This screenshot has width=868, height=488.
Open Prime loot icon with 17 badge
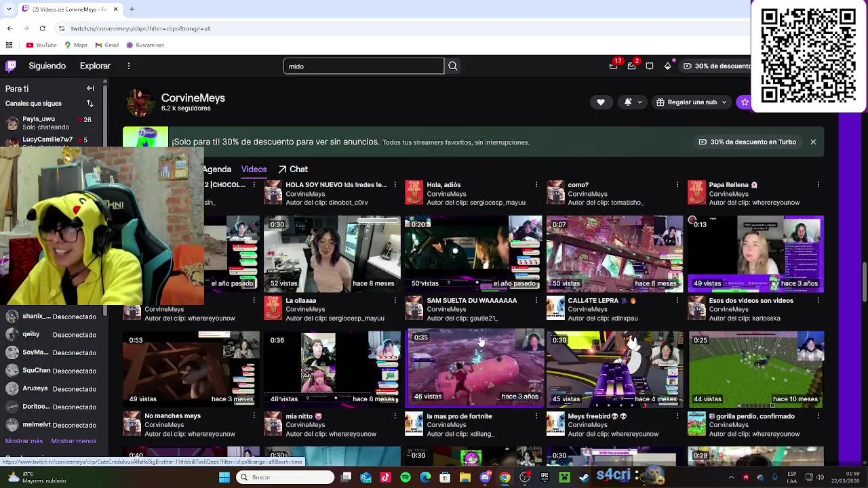[x=614, y=66]
